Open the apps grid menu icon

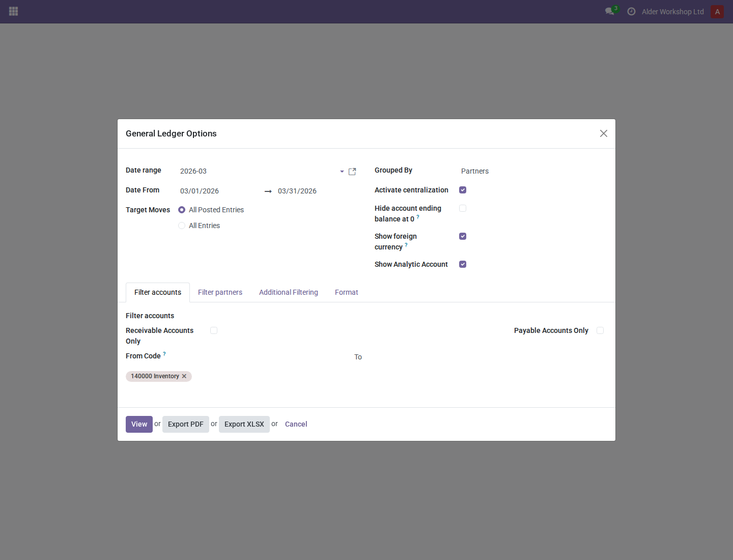click(x=14, y=11)
